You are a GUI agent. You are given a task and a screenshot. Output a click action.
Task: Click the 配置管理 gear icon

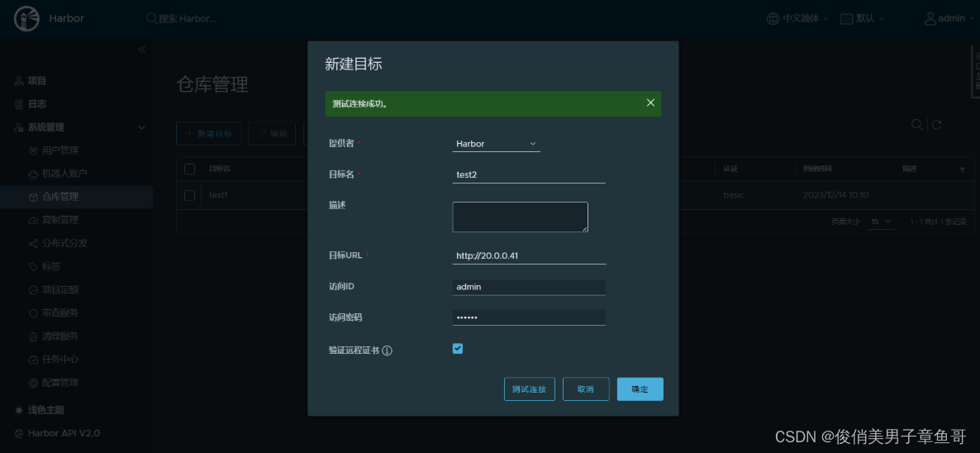33,383
